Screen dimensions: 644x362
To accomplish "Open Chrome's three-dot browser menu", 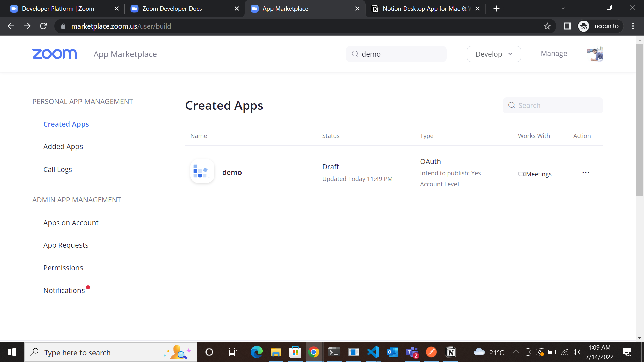I will (633, 26).
